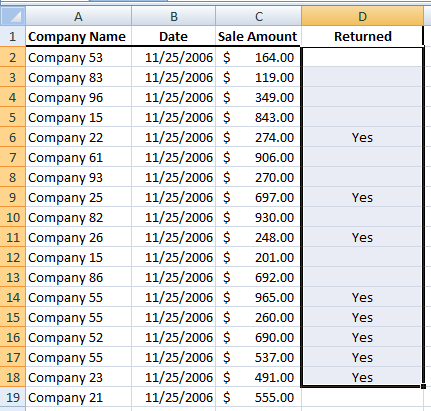Click the Select All corner triangle

click(x=13, y=16)
